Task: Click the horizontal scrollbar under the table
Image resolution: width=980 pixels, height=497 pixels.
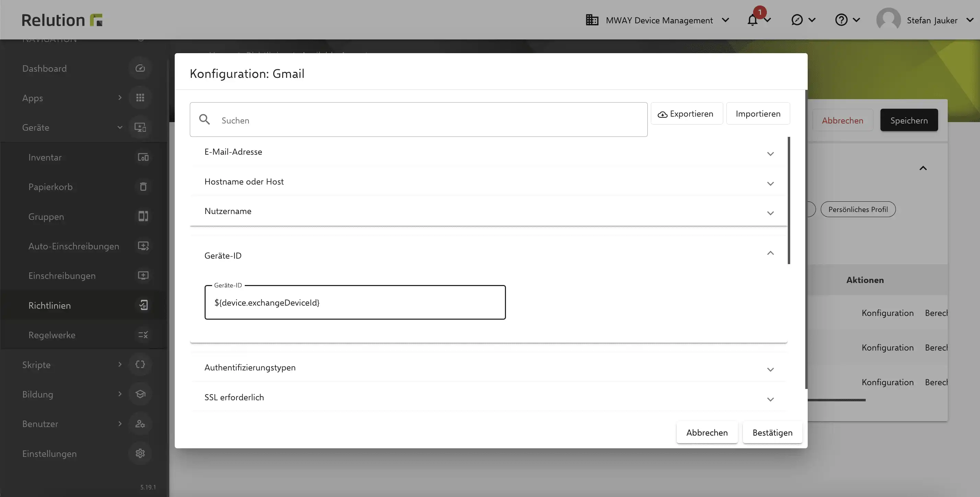Action: [836, 400]
